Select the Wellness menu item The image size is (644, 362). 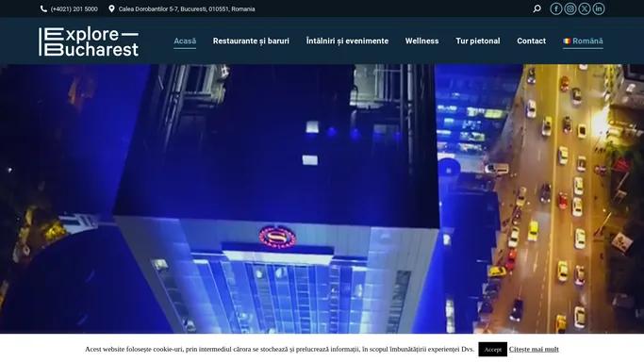pyautogui.click(x=421, y=41)
